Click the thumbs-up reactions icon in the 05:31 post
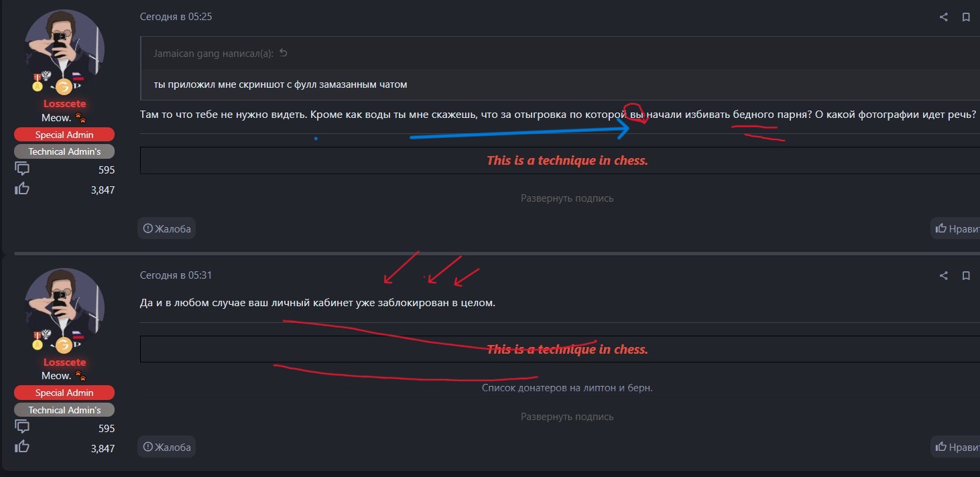This screenshot has width=980, height=477. (22, 447)
